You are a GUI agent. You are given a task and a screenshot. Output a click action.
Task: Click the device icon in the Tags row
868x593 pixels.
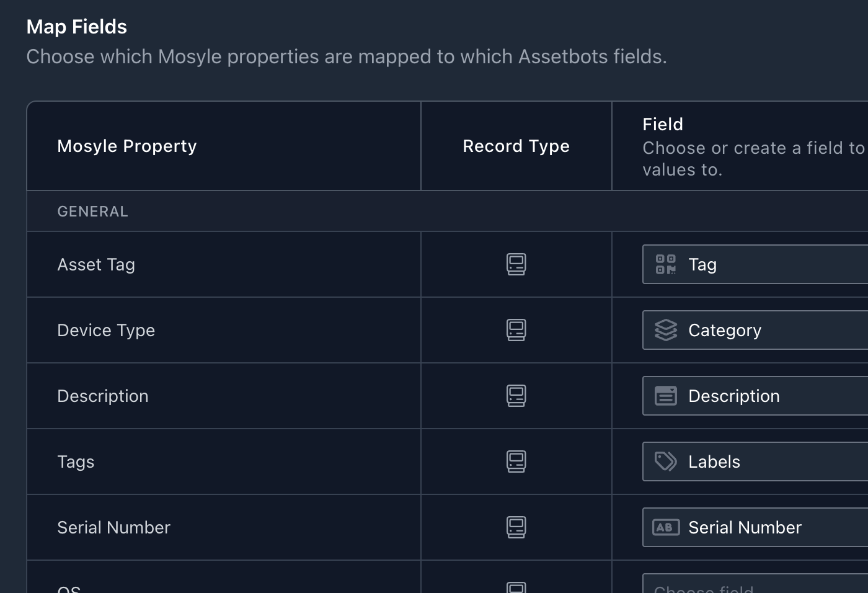pos(516,461)
